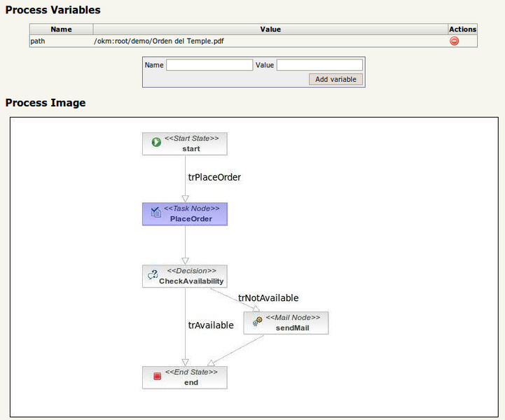Click the green start state play icon
505x420 pixels.
(156, 142)
